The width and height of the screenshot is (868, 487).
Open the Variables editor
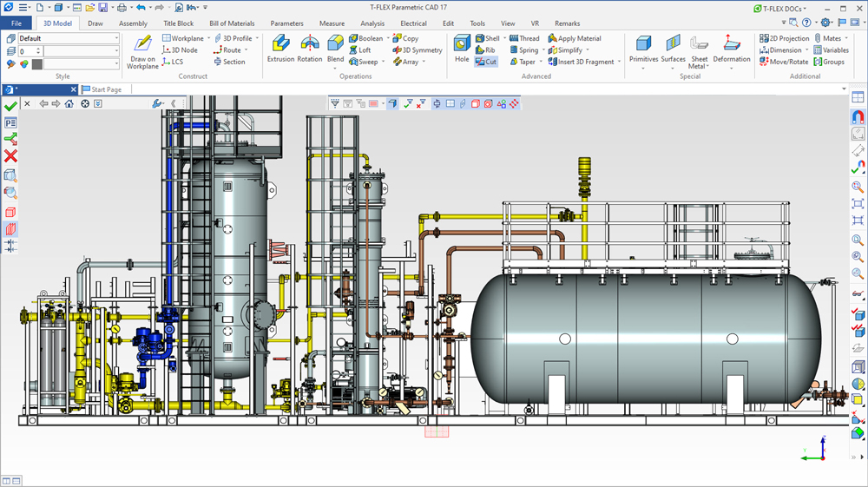[x=831, y=50]
